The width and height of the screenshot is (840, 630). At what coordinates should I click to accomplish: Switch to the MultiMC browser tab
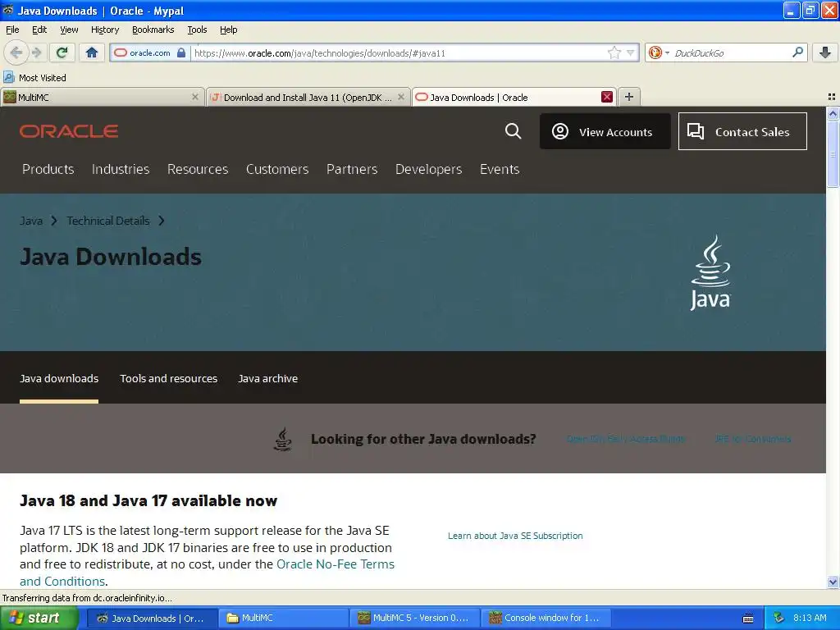(x=102, y=97)
